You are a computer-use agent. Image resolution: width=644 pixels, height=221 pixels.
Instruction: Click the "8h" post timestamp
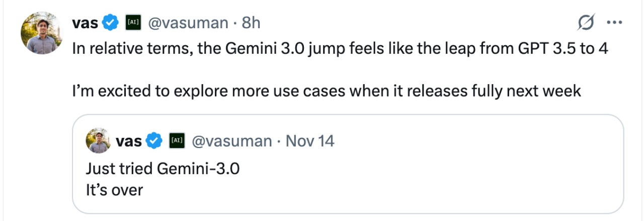pos(251,23)
